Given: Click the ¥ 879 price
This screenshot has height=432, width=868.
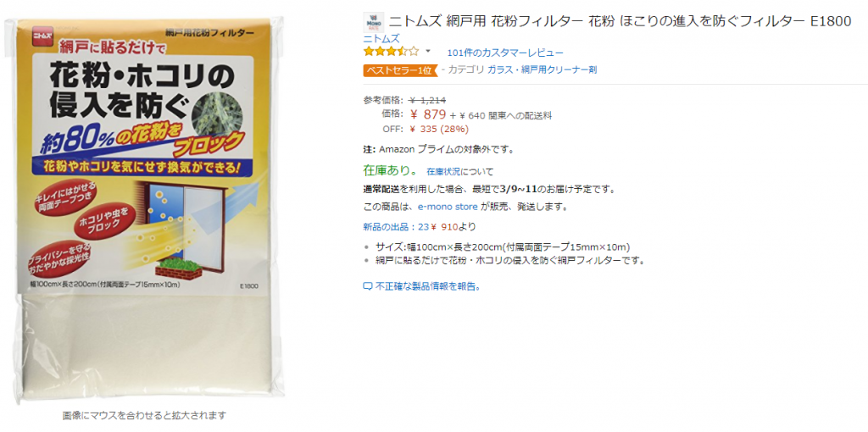Looking at the screenshot, I should [428, 114].
